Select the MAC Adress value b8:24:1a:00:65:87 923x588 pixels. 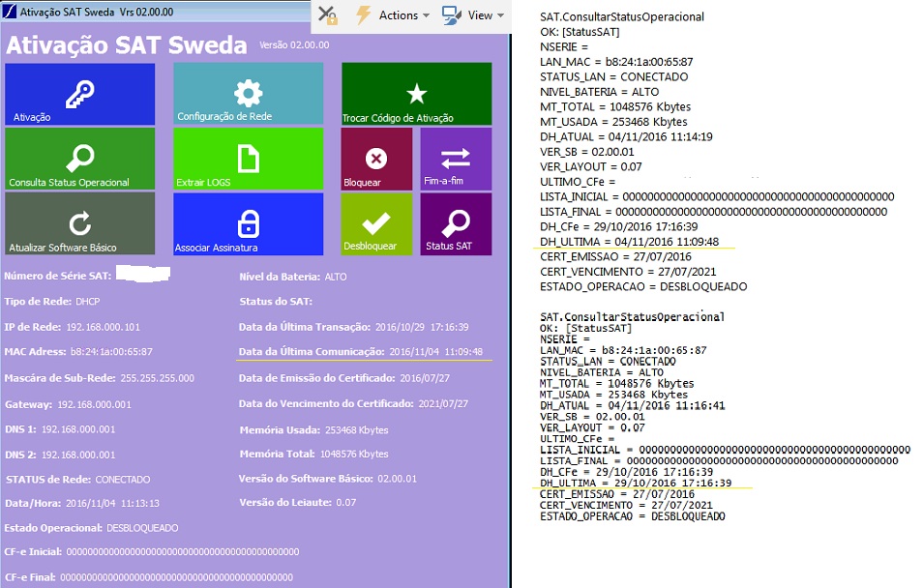coord(111,352)
